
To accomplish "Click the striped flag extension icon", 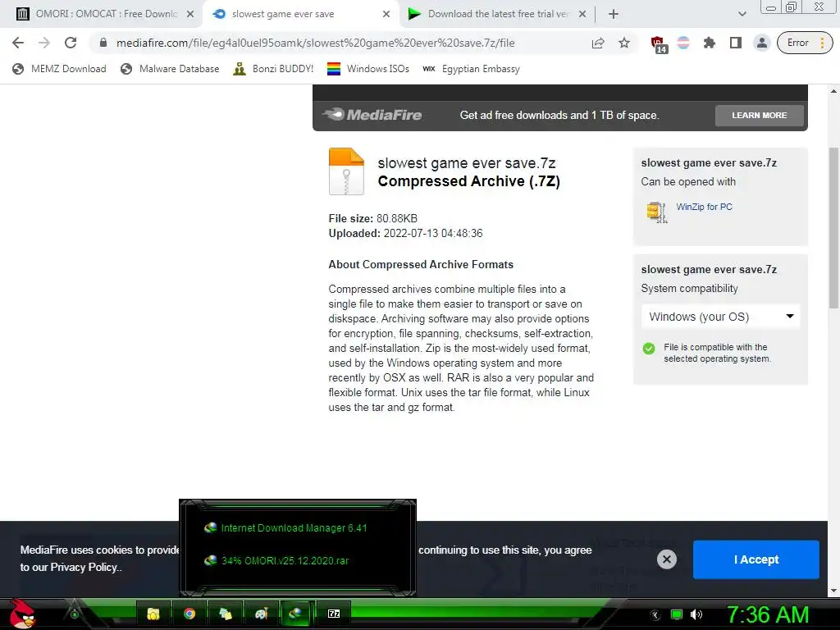I will tap(683, 43).
